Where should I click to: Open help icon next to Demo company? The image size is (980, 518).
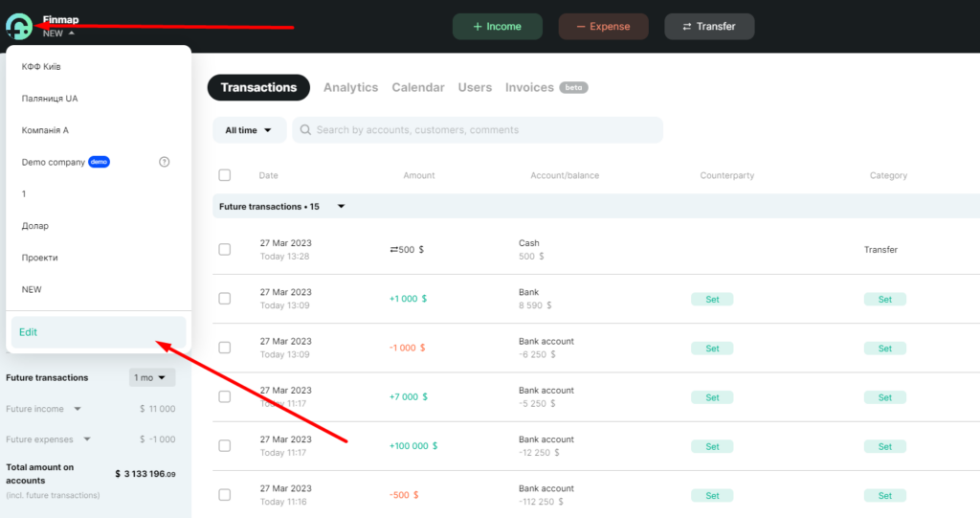(x=165, y=162)
